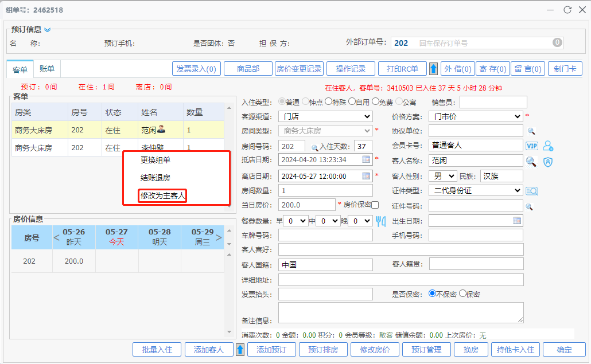Open the 证件类型 dropdown
The width and height of the screenshot is (591, 364).
click(476, 190)
